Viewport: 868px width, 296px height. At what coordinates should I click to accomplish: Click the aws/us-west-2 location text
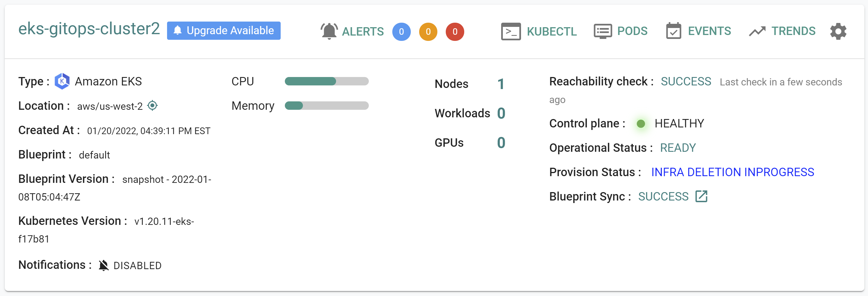point(110,106)
